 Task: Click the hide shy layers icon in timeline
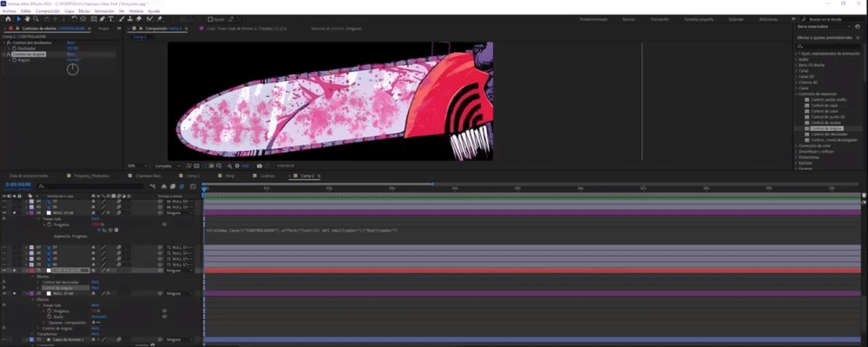[x=165, y=187]
